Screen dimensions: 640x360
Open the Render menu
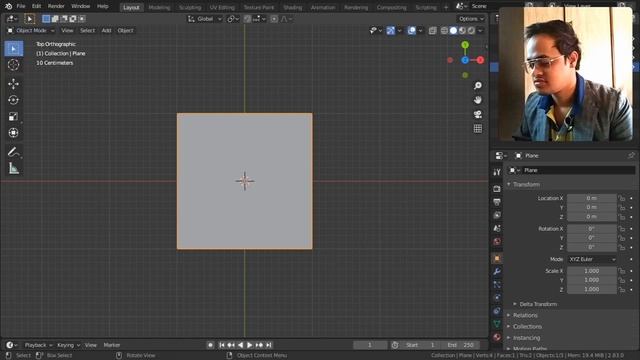tap(56, 7)
